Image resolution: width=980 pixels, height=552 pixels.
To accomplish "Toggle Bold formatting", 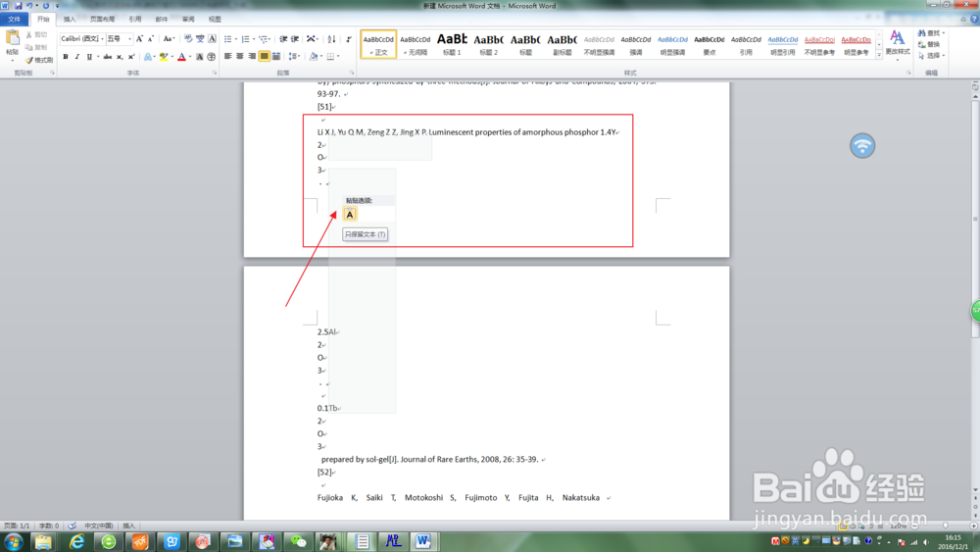I will click(66, 57).
